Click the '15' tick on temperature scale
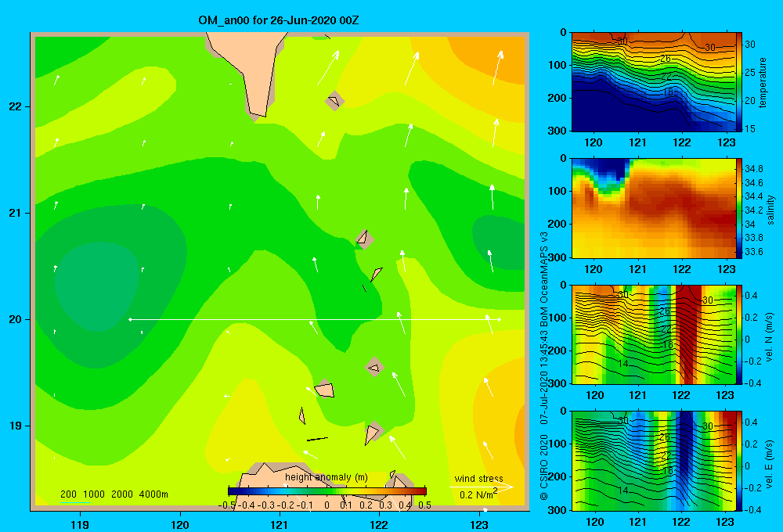 [x=750, y=128]
